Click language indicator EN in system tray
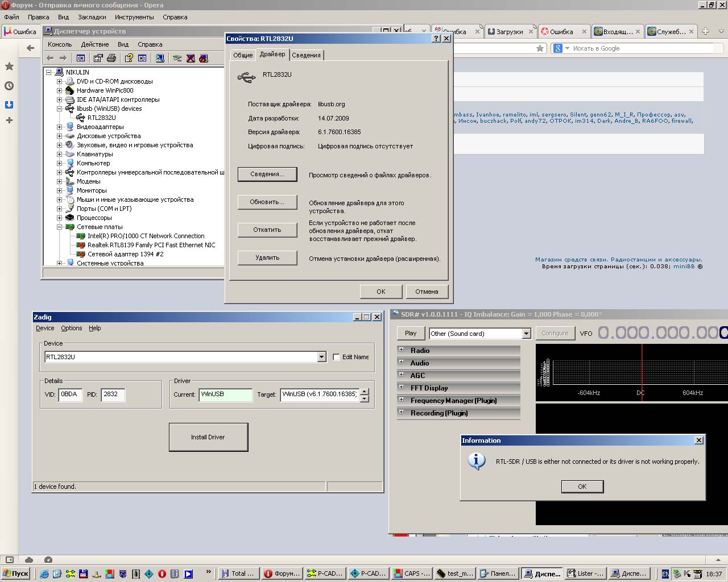728x582 pixels. [x=665, y=574]
